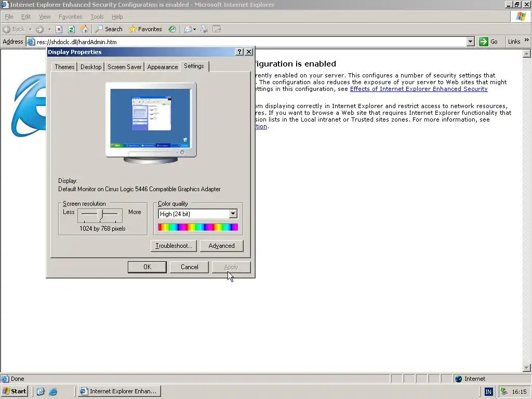532x399 pixels.
Task: Expand the Links toolbar chevron
Action: pyautogui.click(x=527, y=40)
